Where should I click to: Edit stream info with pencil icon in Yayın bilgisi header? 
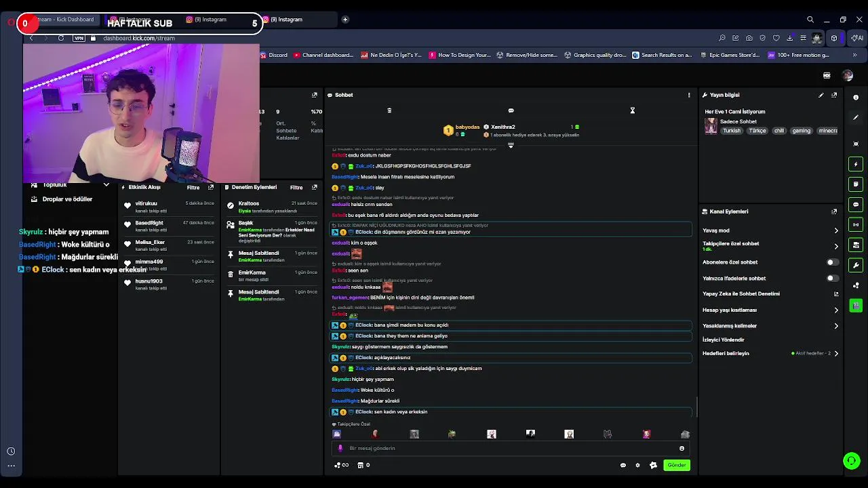[x=821, y=95]
